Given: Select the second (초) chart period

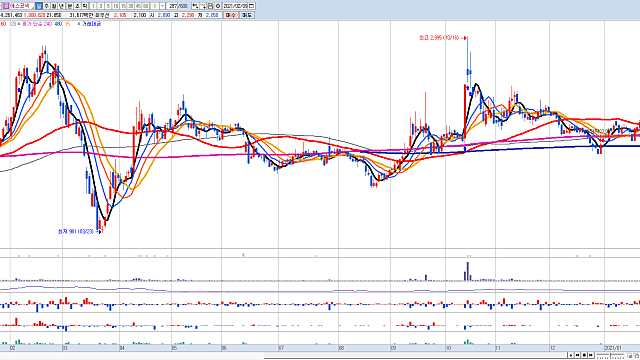Looking at the screenshot, I should (77, 6).
